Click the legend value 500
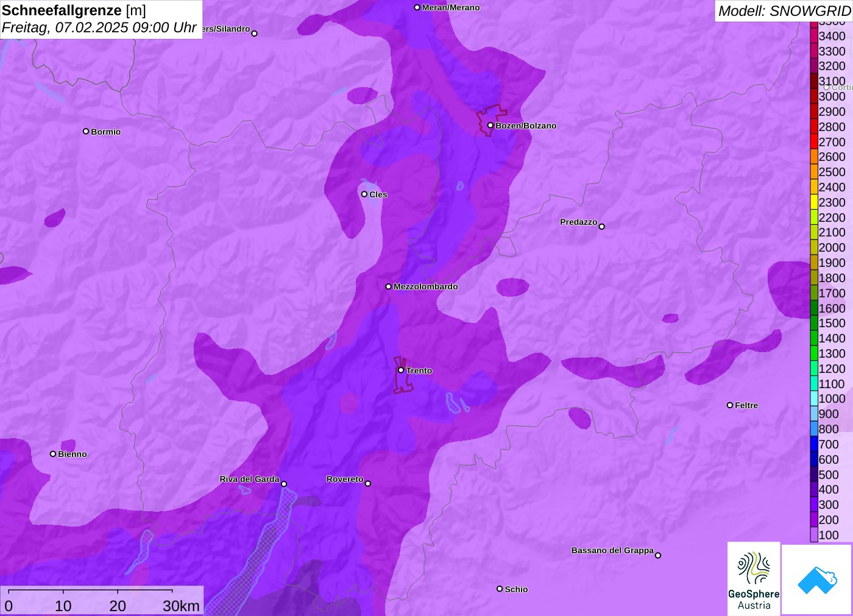The height and width of the screenshot is (616, 853). 829,475
